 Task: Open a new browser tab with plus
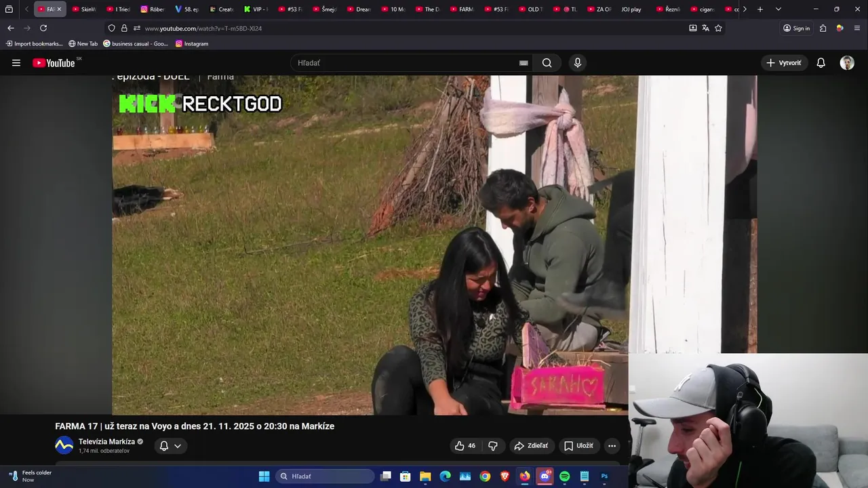[x=760, y=9]
